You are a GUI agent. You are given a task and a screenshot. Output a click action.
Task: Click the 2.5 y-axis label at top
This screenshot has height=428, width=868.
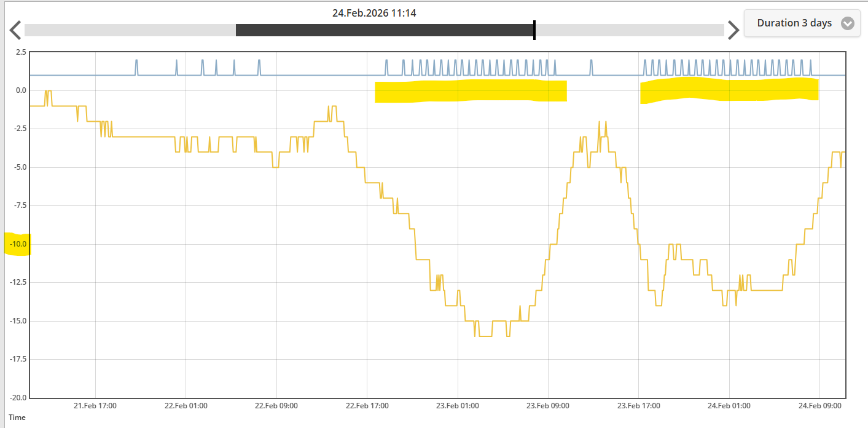(20, 52)
